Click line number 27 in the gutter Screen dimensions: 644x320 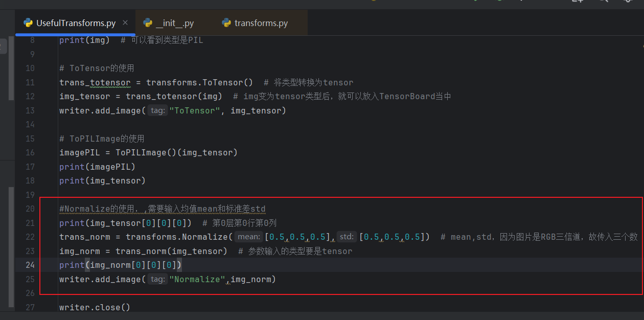point(30,307)
